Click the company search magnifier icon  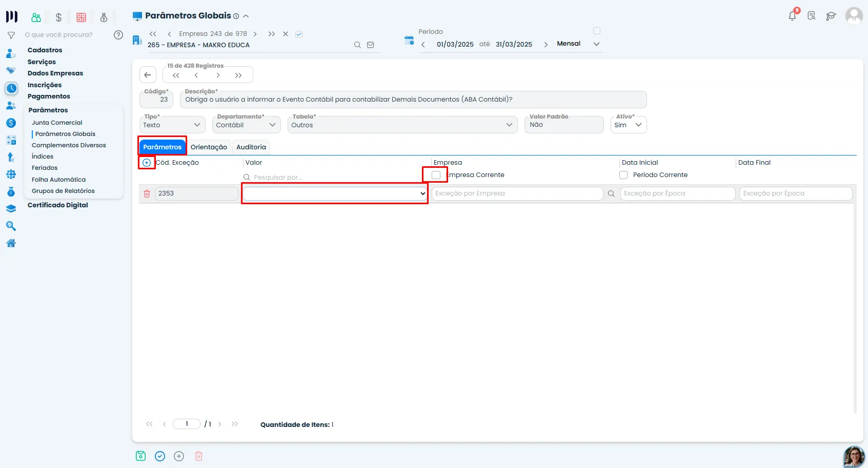(357, 45)
